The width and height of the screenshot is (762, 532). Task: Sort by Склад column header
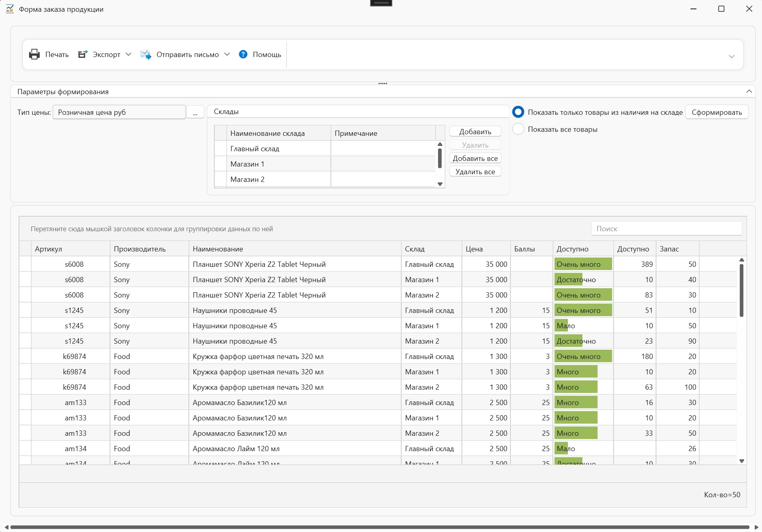pos(432,249)
